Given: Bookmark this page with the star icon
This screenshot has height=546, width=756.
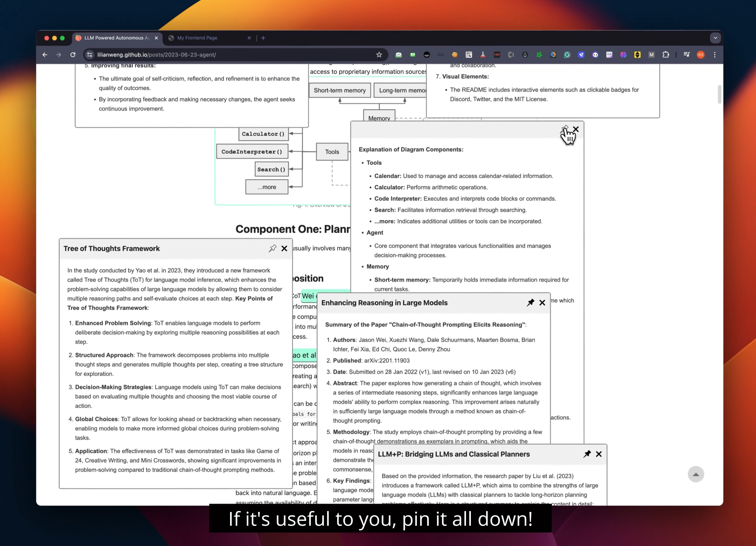Looking at the screenshot, I should pyautogui.click(x=379, y=55).
